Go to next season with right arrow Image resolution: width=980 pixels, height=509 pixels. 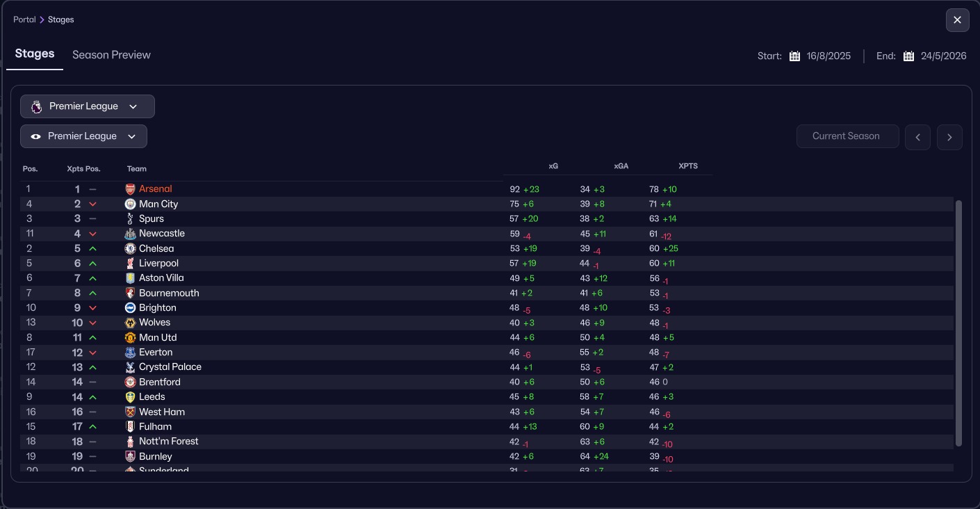[x=949, y=137]
